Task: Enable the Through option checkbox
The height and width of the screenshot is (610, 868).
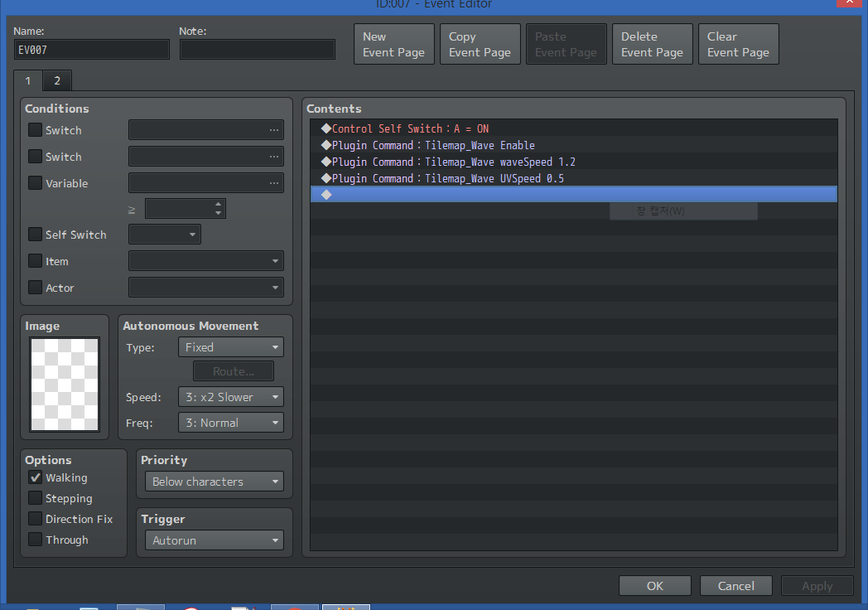Action: click(x=35, y=540)
